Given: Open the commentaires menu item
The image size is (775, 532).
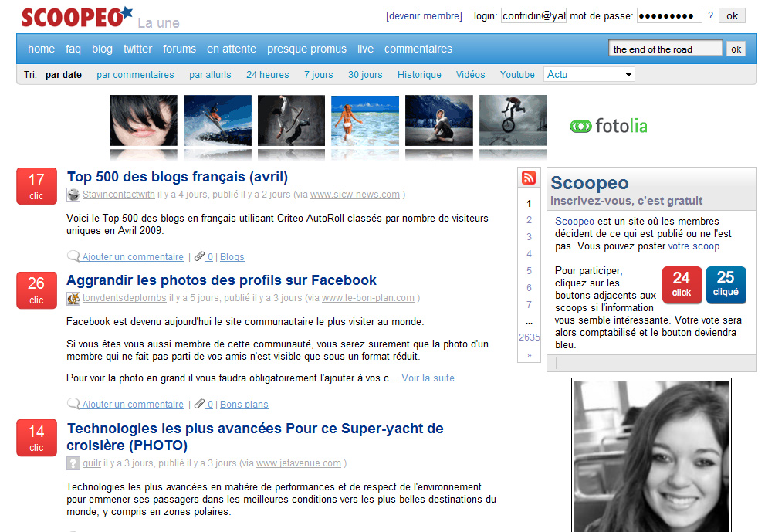Looking at the screenshot, I should pos(418,49).
